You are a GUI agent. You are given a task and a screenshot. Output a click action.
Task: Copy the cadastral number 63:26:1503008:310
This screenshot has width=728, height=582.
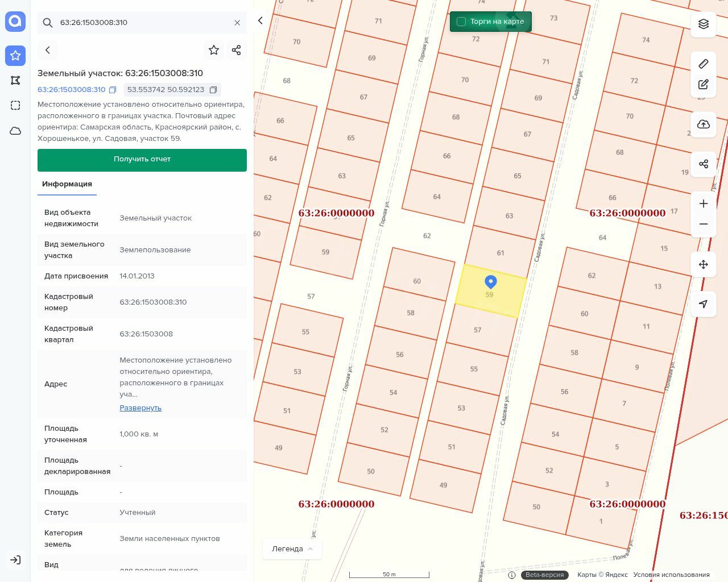(x=113, y=90)
